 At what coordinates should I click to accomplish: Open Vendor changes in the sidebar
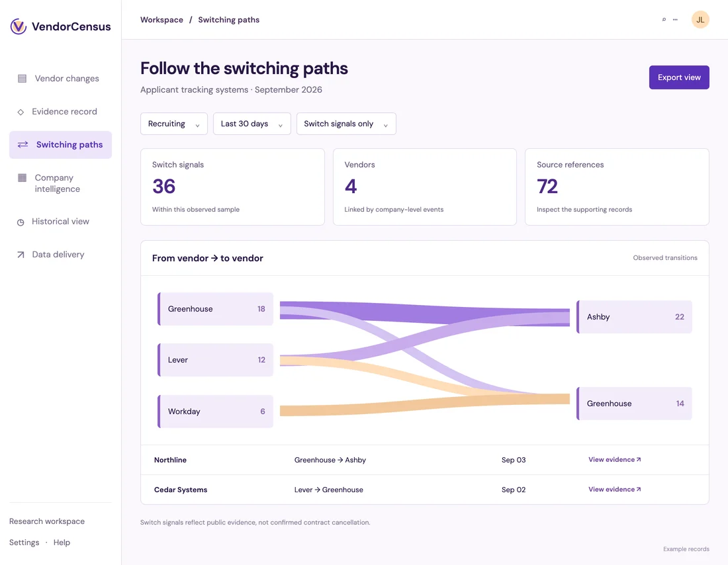(x=60, y=79)
